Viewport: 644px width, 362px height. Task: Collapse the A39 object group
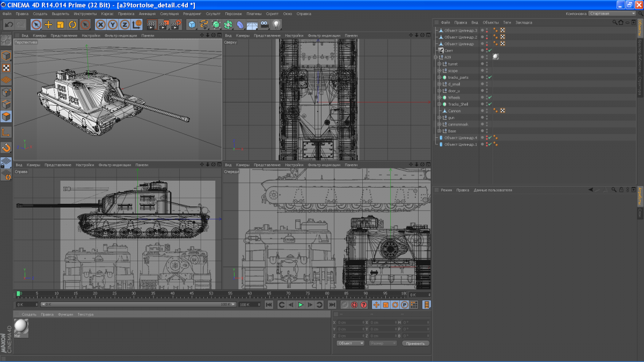tap(436, 57)
